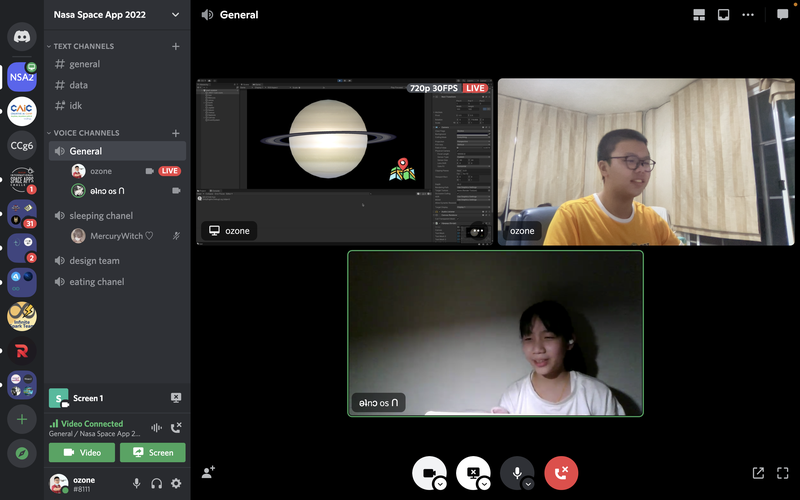Select the ozone Saturn screen share tile
Image resolution: width=800 pixels, height=500 pixels.
344,162
